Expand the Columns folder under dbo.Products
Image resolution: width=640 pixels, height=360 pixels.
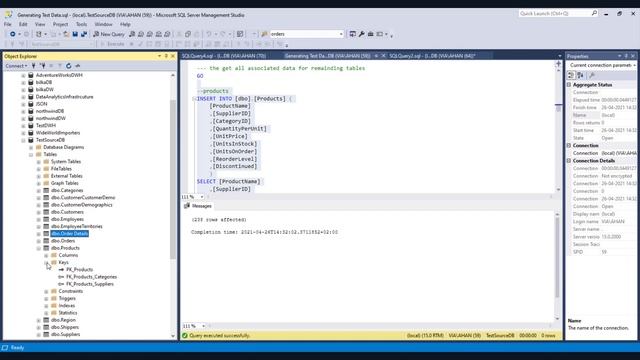pos(47,256)
